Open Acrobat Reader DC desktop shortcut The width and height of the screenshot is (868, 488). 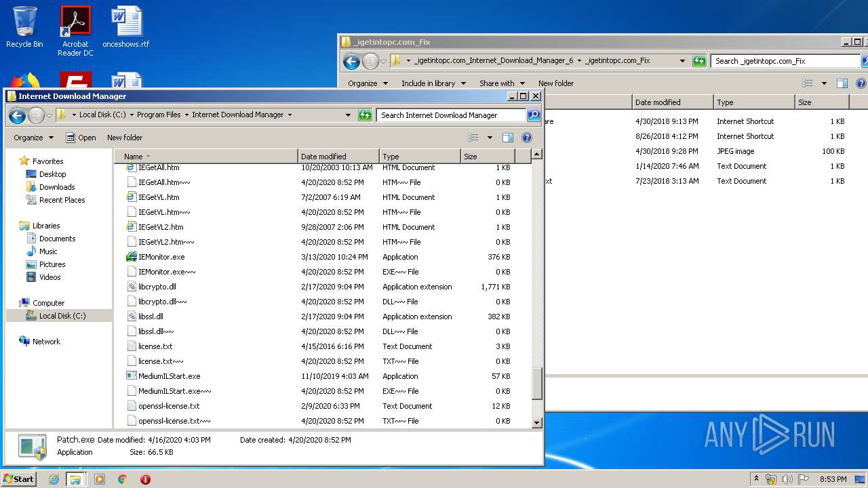(x=75, y=30)
